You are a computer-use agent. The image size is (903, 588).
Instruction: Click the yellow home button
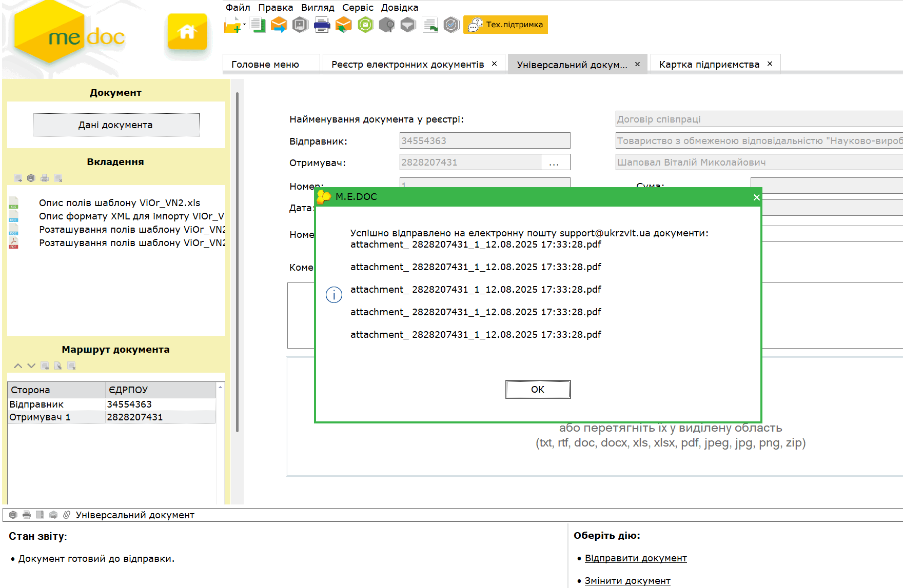pyautogui.click(x=187, y=32)
